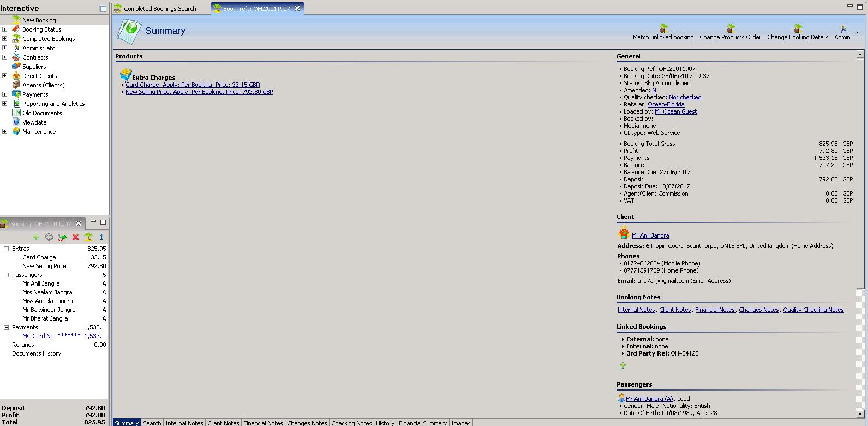Click the Direct Clients icon
Viewport: 868px width, 426px height.
[16, 76]
